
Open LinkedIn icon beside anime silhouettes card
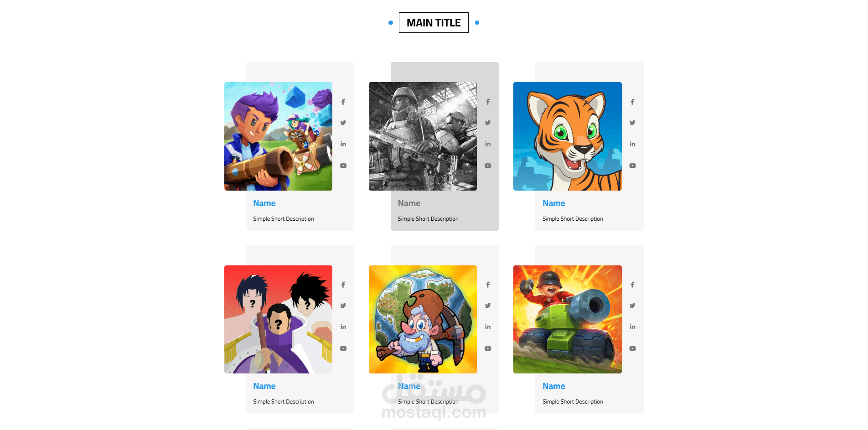click(343, 327)
